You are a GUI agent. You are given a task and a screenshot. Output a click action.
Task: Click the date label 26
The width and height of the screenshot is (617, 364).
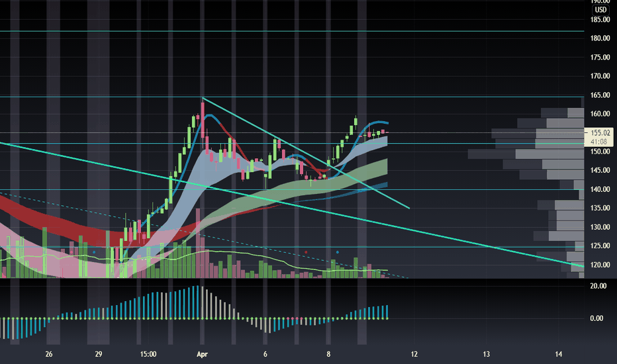[49, 354]
